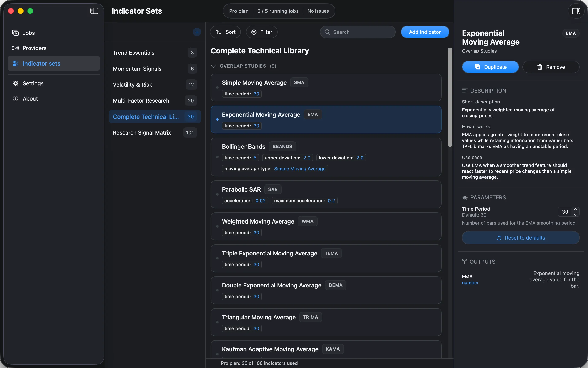Click the About info icon
The height and width of the screenshot is (368, 588).
(16, 98)
